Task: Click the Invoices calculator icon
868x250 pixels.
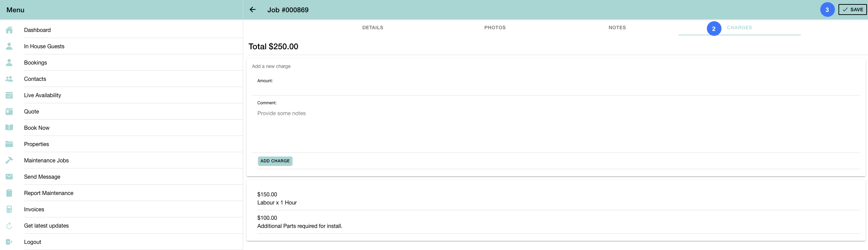Action: coord(9,209)
